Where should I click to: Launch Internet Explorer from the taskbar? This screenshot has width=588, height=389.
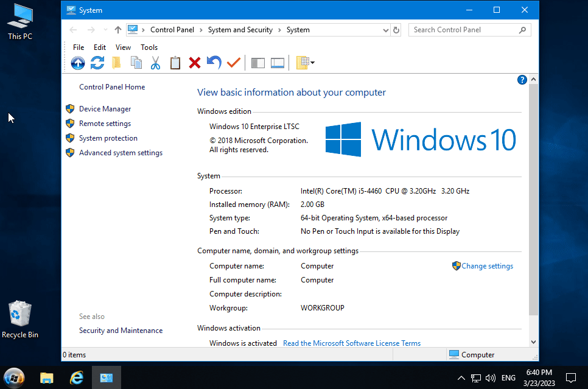(x=77, y=378)
